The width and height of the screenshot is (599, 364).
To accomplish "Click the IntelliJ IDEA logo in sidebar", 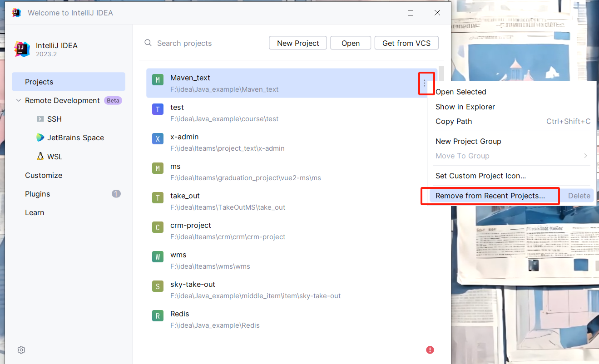I will point(22,49).
